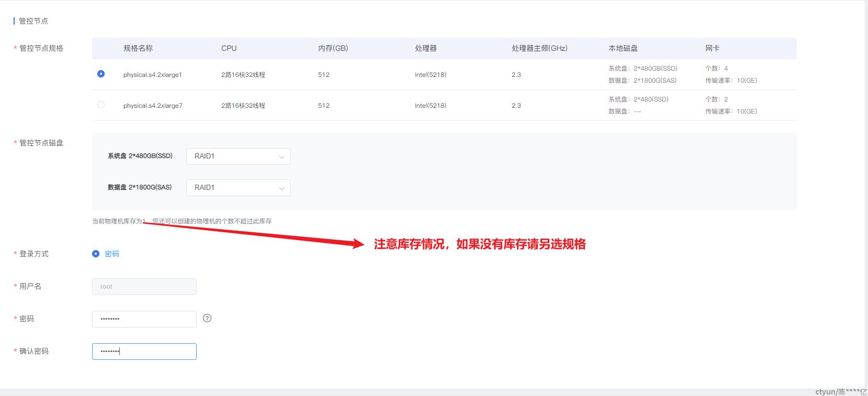868x396 pixels.
Task: Click the physical.s4.2xlarge7 spec name text
Action: pyautogui.click(x=152, y=106)
